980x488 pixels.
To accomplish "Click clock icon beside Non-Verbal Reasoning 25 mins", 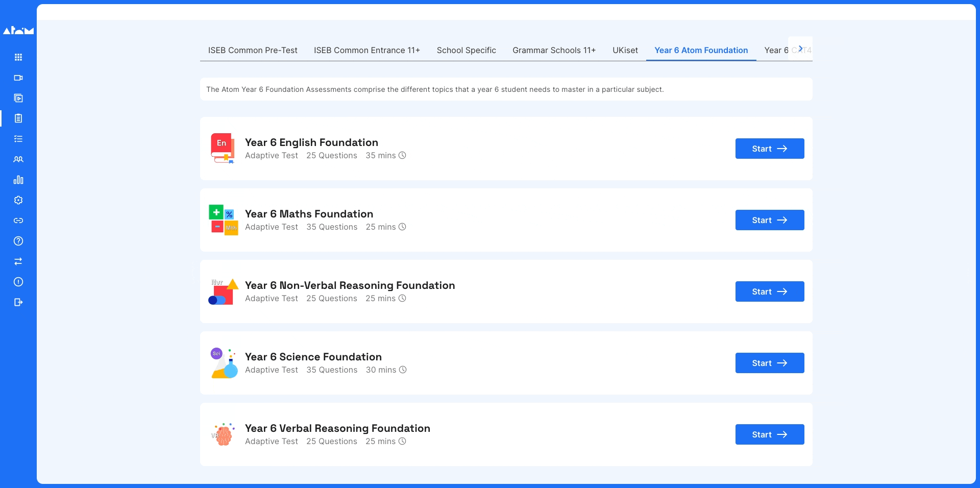I will (x=402, y=298).
